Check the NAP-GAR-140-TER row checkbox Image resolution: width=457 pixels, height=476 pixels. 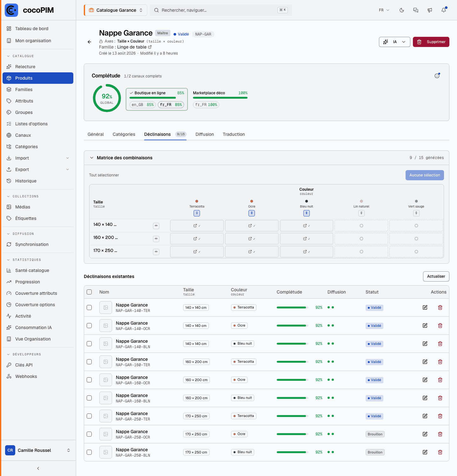coord(89,307)
